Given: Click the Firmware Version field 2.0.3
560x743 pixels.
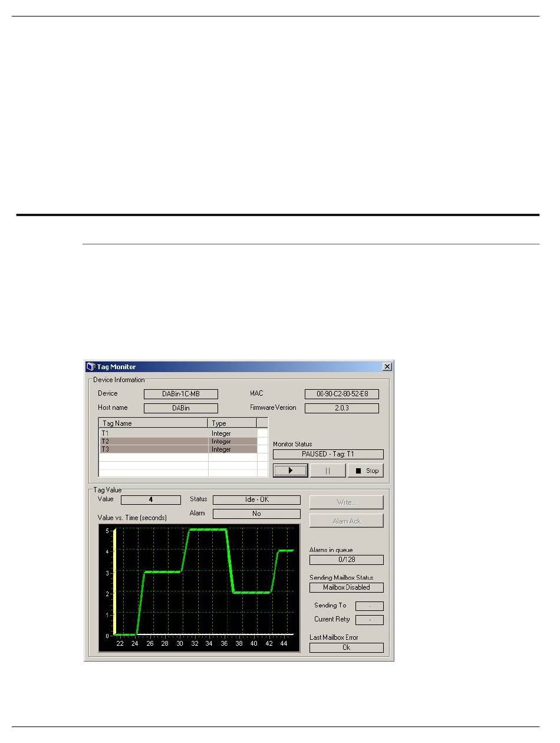Looking at the screenshot, I should tap(342, 408).
